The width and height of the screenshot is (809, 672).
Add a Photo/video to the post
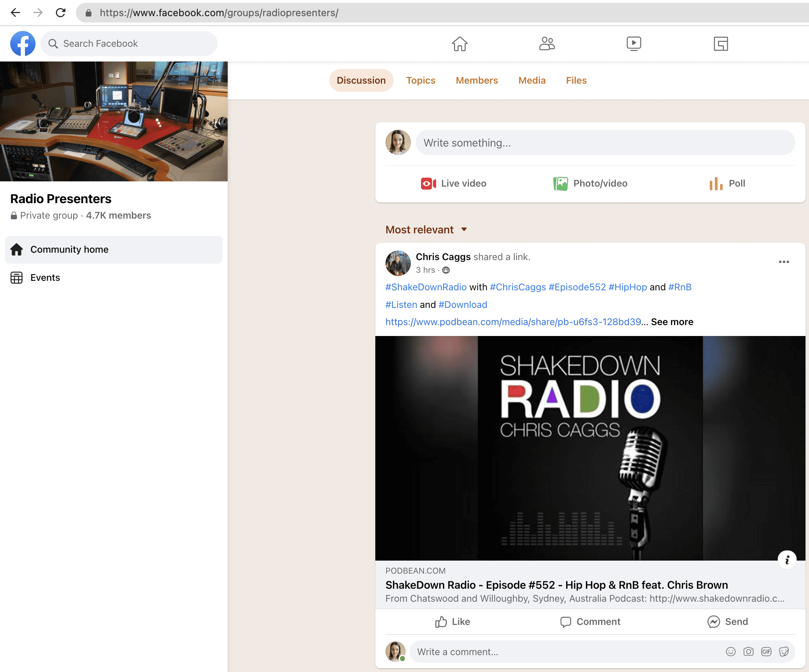point(590,183)
